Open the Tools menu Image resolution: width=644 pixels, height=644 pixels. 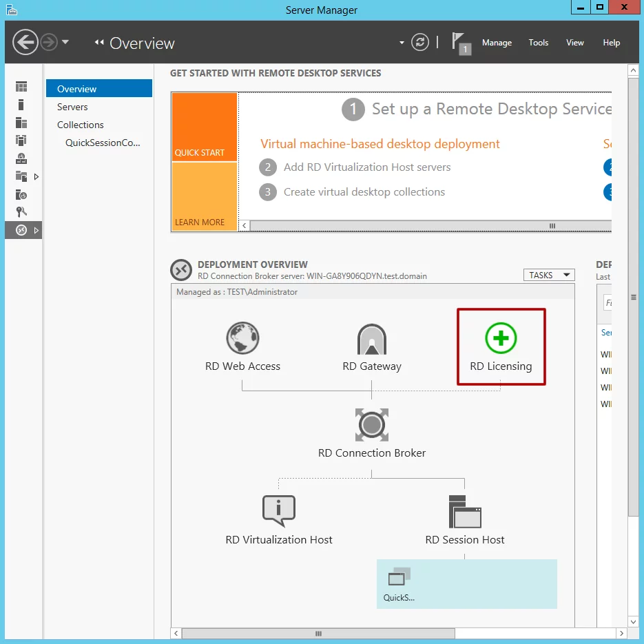tap(539, 43)
